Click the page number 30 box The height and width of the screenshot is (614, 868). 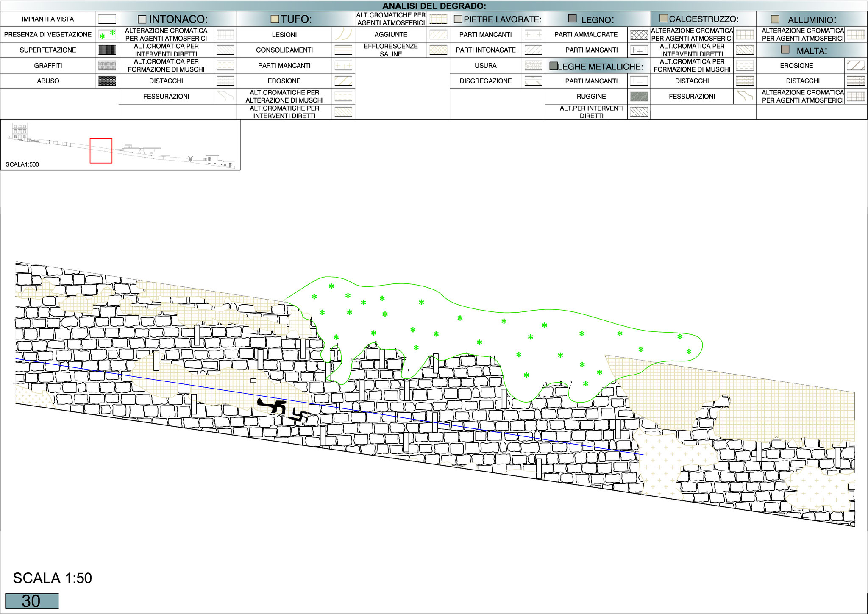32,601
